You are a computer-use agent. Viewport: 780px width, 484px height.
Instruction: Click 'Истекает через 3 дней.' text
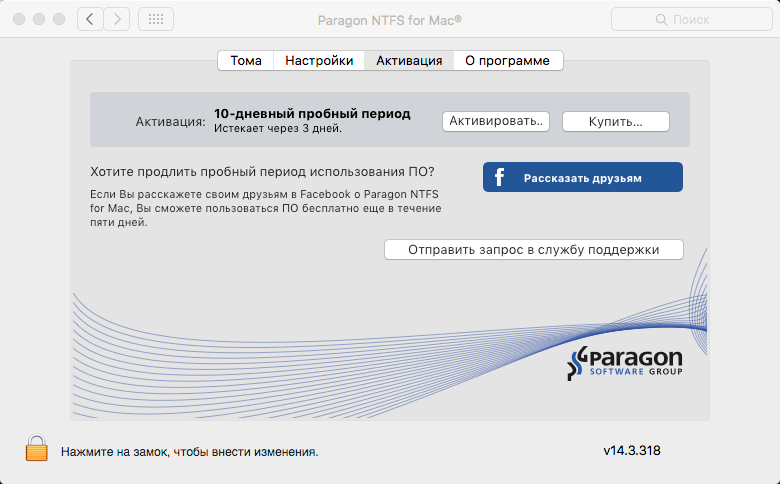[278, 128]
